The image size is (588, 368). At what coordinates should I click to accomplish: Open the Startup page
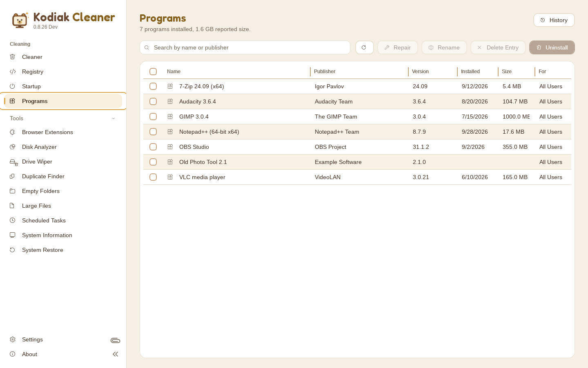click(63, 86)
